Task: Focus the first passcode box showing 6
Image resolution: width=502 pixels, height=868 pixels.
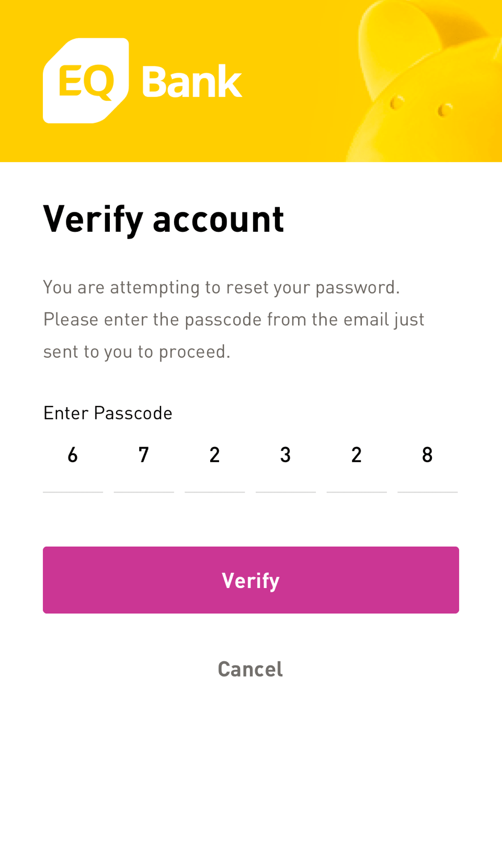Action: point(73,460)
